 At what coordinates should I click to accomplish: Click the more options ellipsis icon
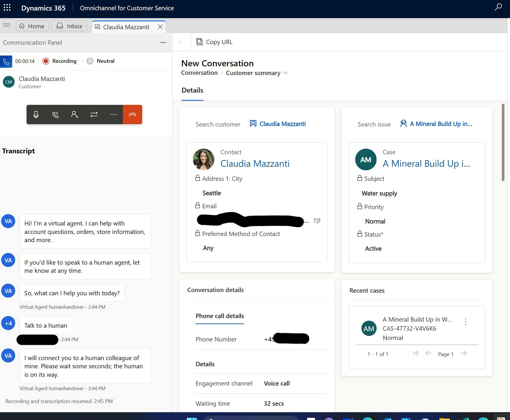pyautogui.click(x=113, y=114)
